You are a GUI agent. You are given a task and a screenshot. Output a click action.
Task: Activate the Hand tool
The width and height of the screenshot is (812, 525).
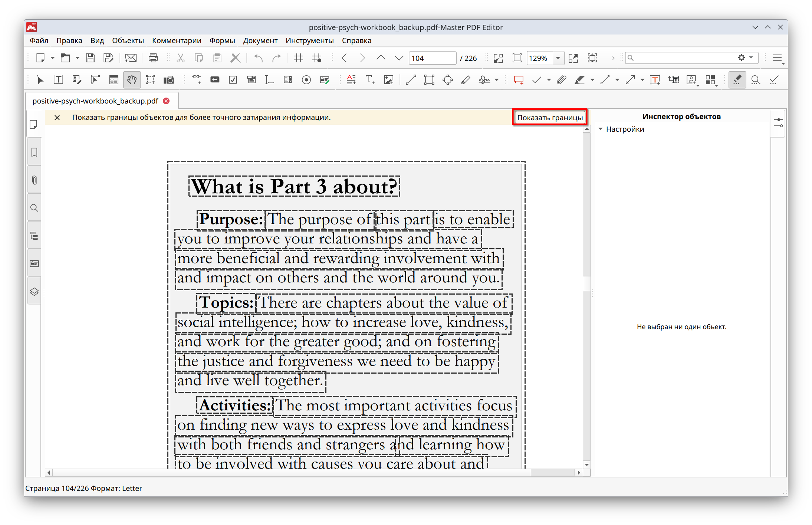pyautogui.click(x=132, y=80)
